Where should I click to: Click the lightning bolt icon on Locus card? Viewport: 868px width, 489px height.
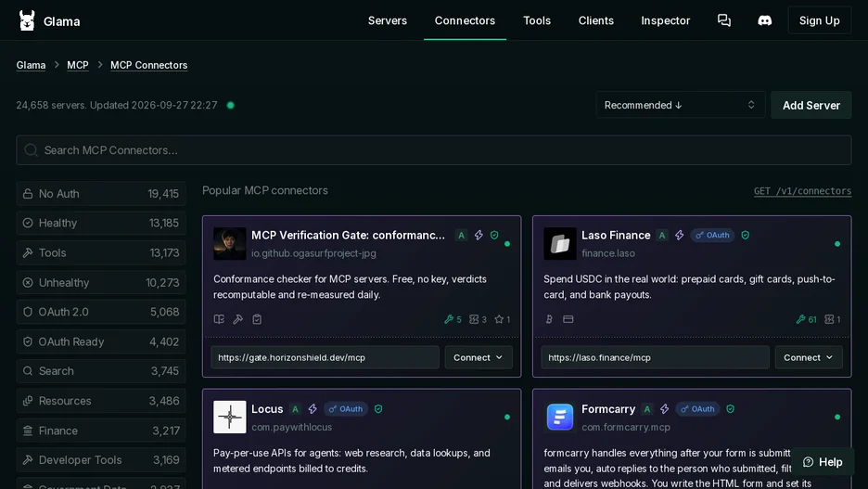(313, 408)
